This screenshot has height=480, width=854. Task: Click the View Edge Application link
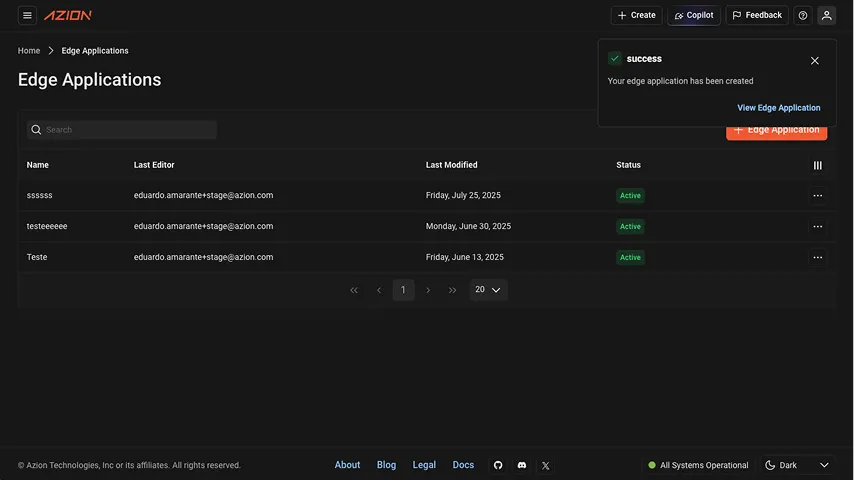(778, 108)
